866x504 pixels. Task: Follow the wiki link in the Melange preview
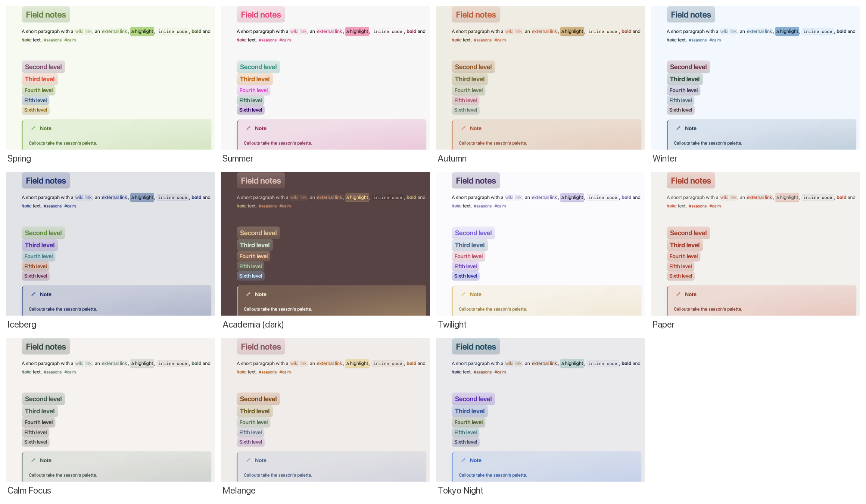298,363
